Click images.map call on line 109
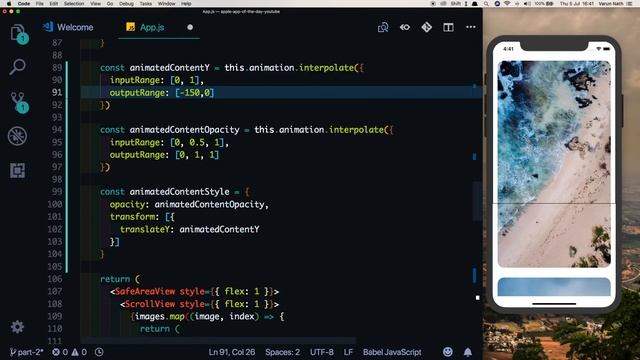Viewport: 640px width, 360px height. point(160,316)
